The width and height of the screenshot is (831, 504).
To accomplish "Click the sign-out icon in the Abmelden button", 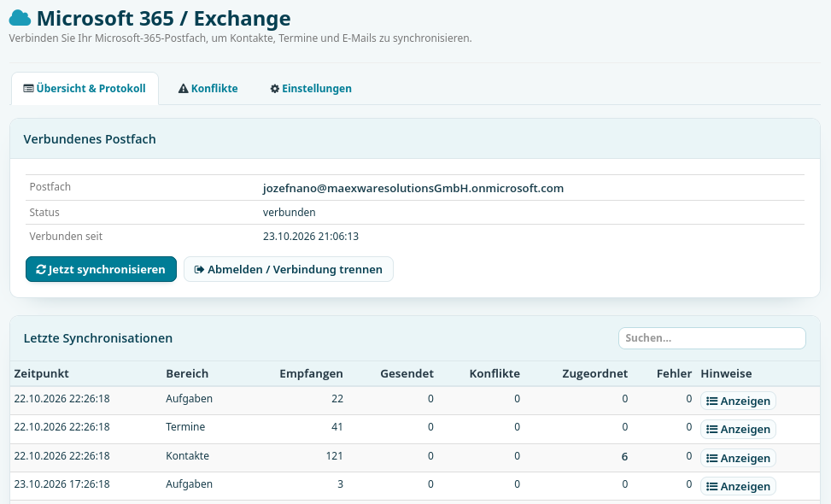I will [x=199, y=269].
